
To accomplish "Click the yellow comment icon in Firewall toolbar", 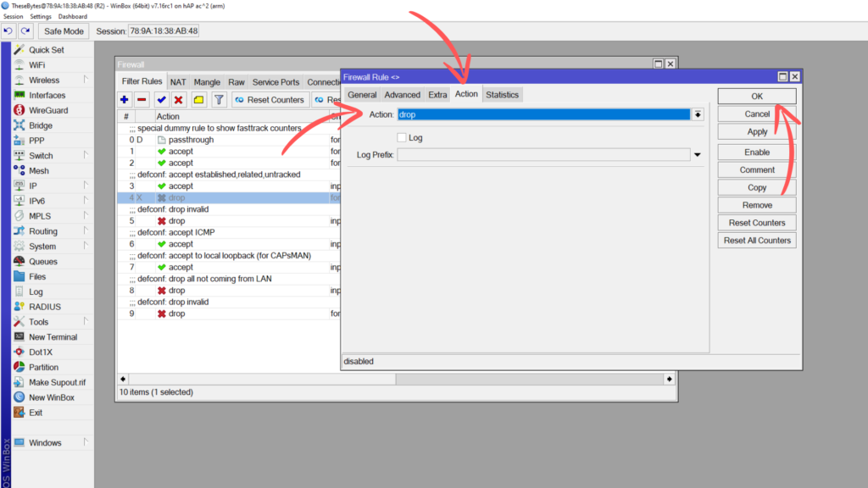I will [x=198, y=100].
